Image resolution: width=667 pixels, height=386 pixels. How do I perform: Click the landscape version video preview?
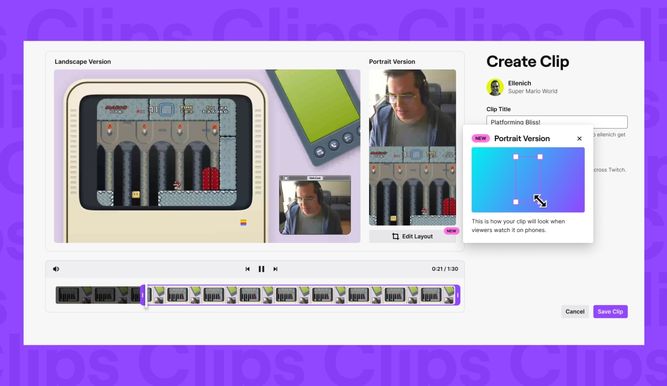tap(207, 156)
